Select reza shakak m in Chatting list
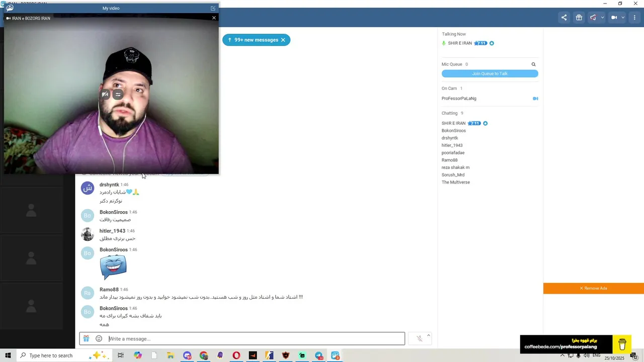 click(455, 167)
